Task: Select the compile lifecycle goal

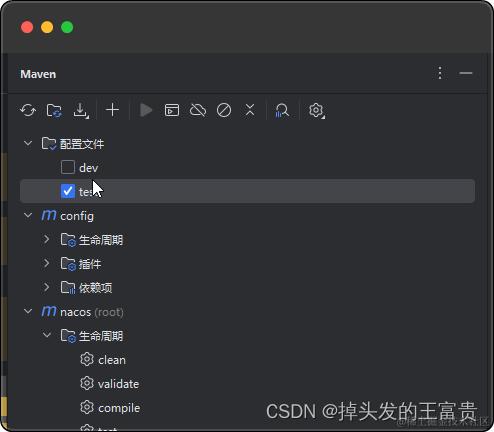Action: point(119,408)
